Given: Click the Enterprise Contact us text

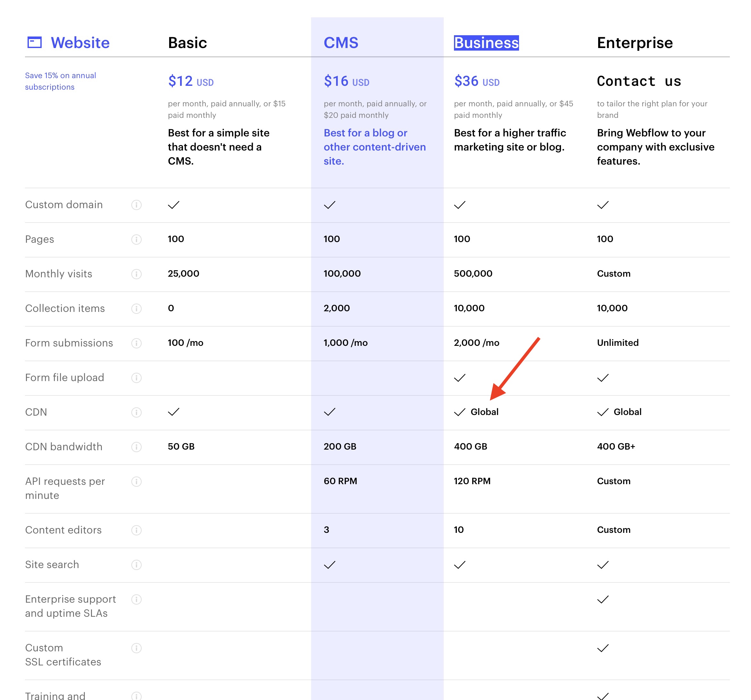Looking at the screenshot, I should click(639, 81).
